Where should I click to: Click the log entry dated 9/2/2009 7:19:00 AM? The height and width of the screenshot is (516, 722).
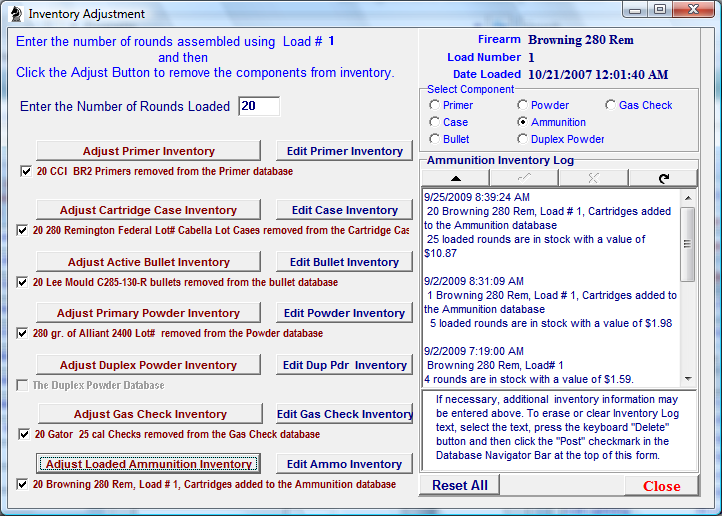coord(474,351)
